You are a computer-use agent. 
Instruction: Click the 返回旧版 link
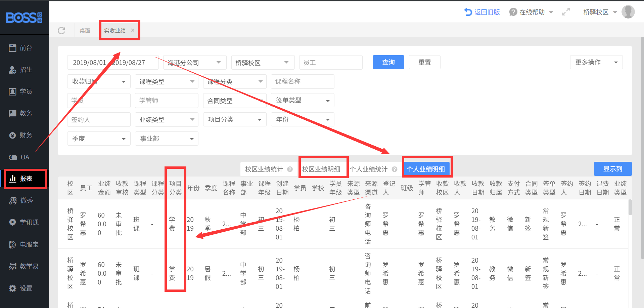(x=482, y=12)
